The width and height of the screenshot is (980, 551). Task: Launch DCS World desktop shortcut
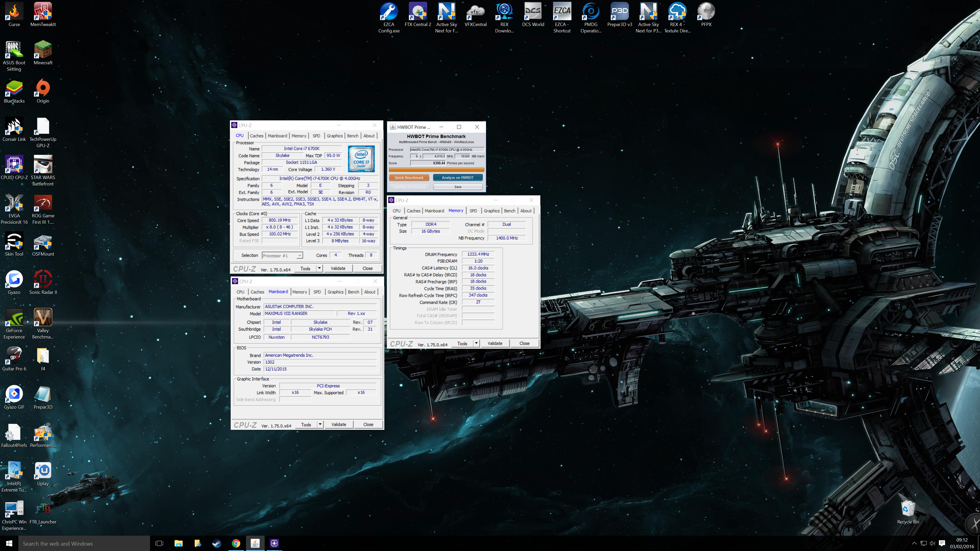click(x=533, y=15)
